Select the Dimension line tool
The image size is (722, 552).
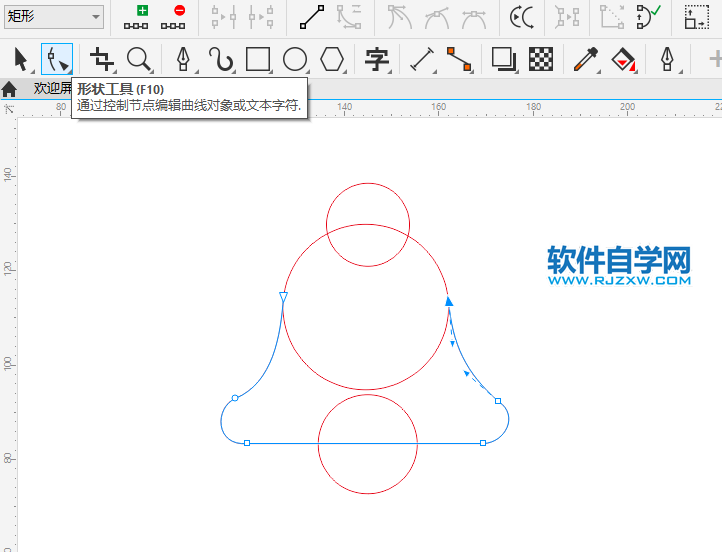click(x=422, y=59)
